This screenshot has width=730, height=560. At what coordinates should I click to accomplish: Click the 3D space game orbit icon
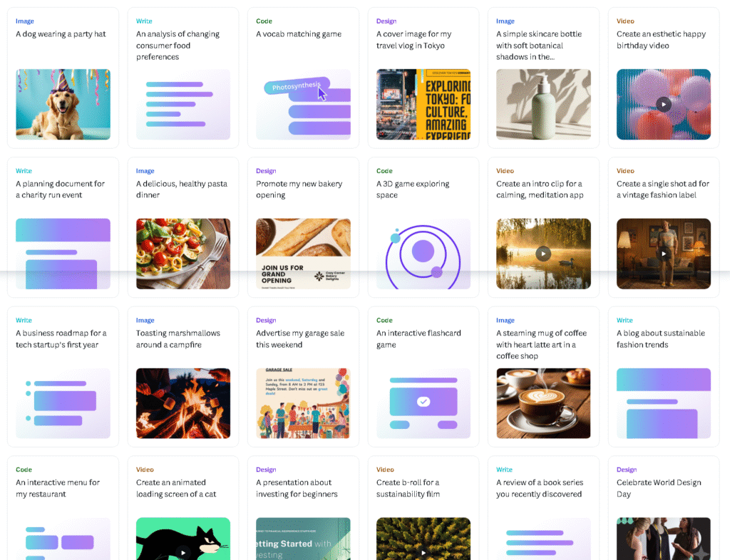point(423,254)
